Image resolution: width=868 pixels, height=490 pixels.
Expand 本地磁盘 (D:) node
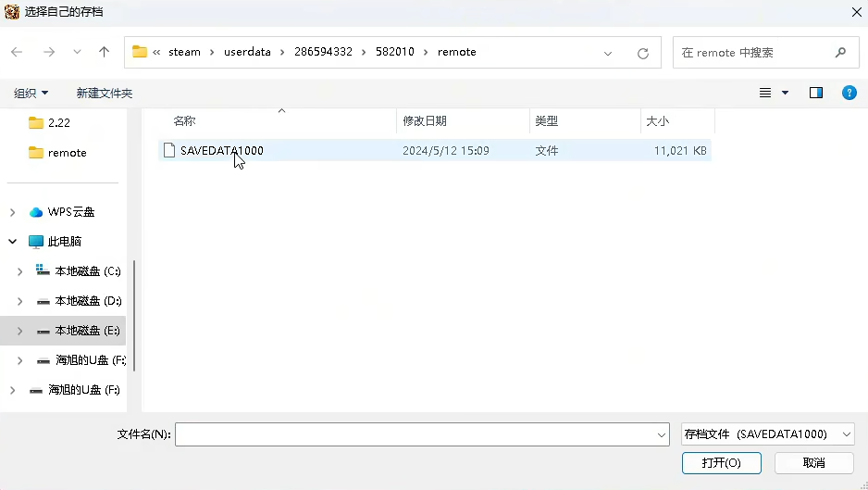(20, 302)
